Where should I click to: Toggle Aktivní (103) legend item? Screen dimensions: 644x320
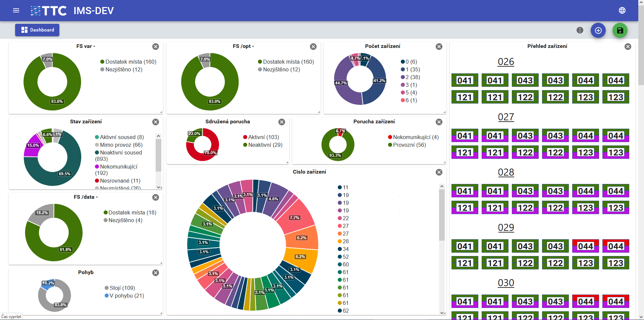(261, 137)
